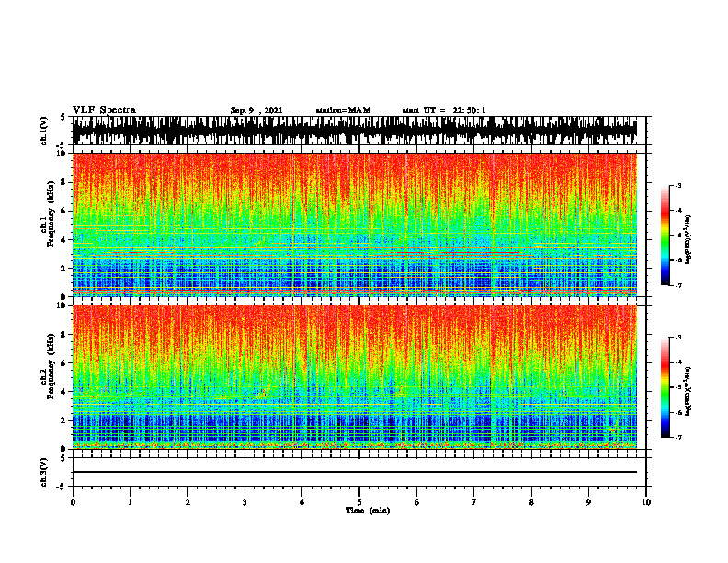
Task: Click time axis tick label 9
Action: 588,502
